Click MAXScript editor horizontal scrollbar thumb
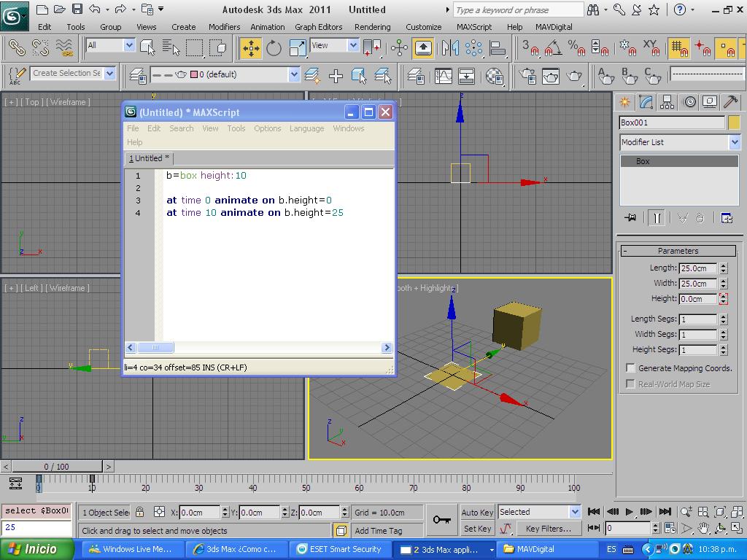Screen dimensions: 747x560 tap(155, 348)
